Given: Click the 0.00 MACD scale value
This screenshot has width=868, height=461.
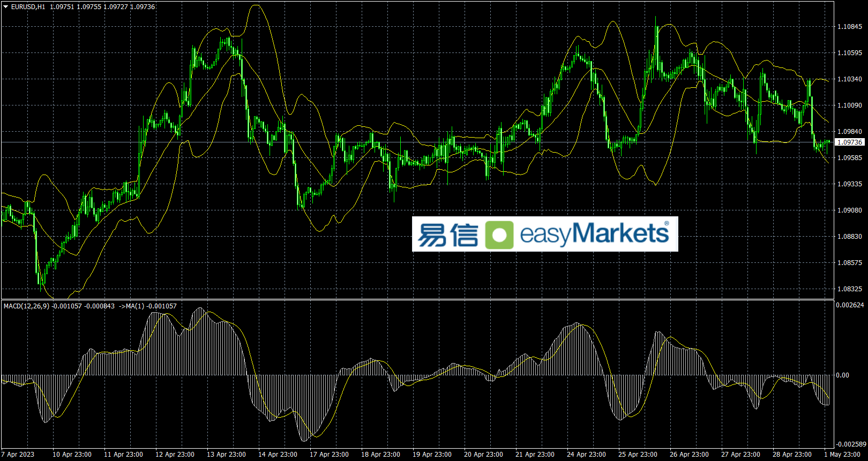Looking at the screenshot, I should pos(843,375).
